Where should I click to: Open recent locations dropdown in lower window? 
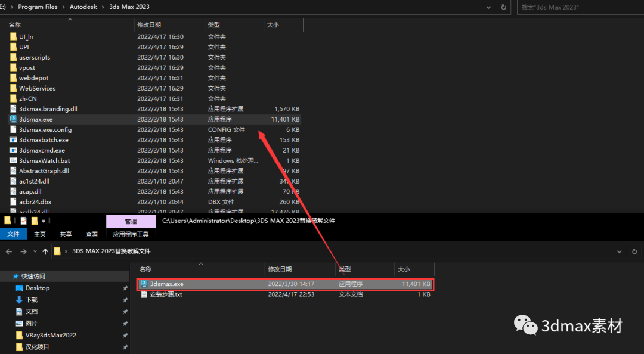point(35,251)
